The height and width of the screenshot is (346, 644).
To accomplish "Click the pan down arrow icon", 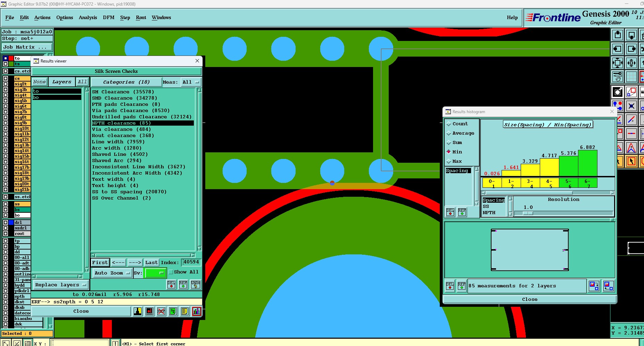I will coord(631,35).
